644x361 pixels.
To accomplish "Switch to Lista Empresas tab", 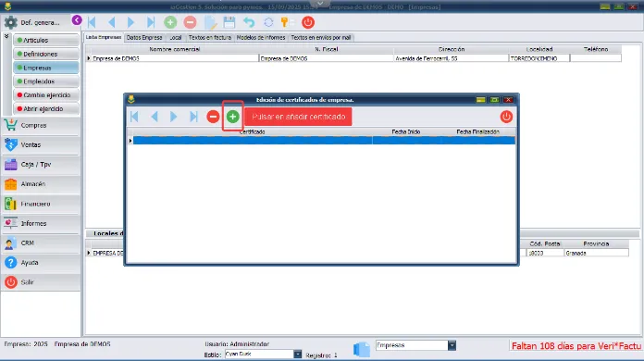I will [104, 37].
